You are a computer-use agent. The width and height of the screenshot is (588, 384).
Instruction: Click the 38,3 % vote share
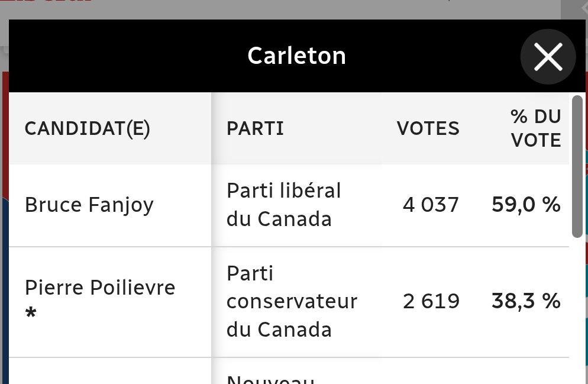(526, 301)
